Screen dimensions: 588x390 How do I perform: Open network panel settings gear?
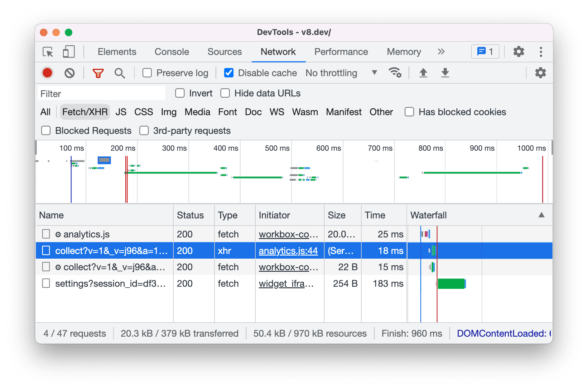coord(540,73)
